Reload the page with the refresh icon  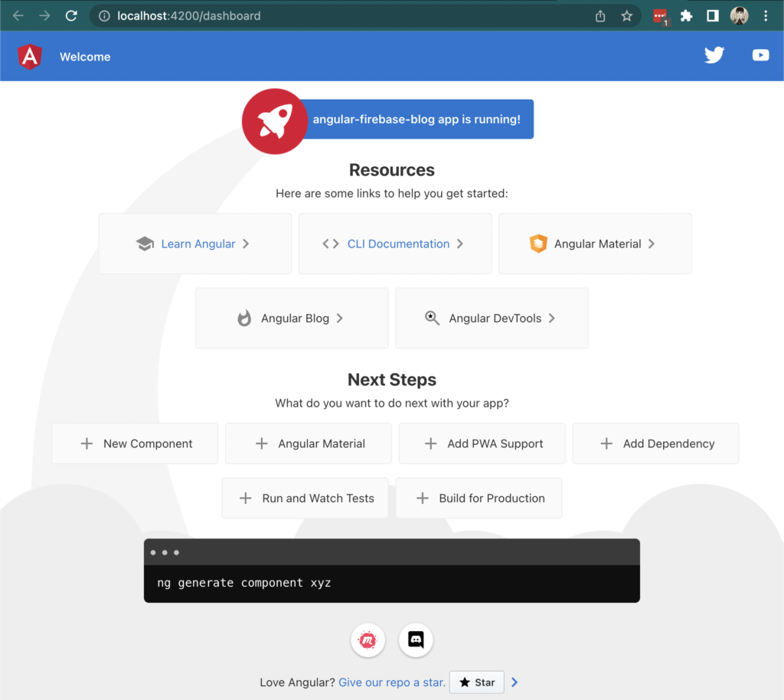click(x=71, y=15)
